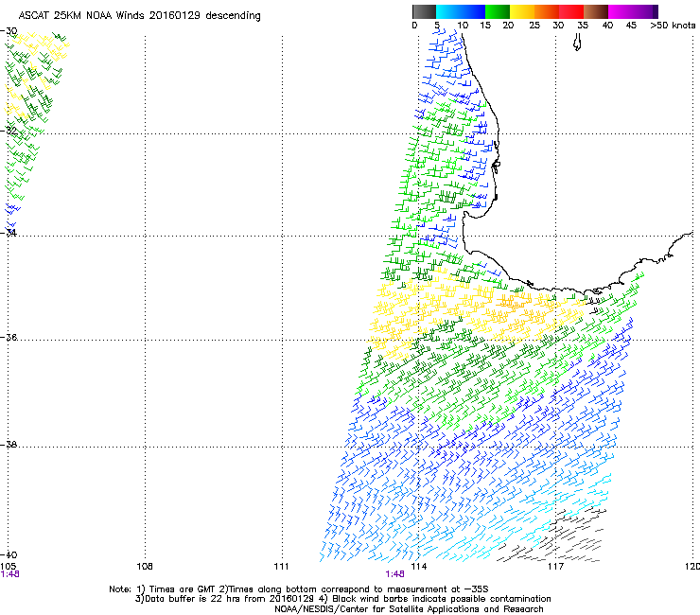Click the "105" longitude label
The image size is (700, 615).
(9, 567)
